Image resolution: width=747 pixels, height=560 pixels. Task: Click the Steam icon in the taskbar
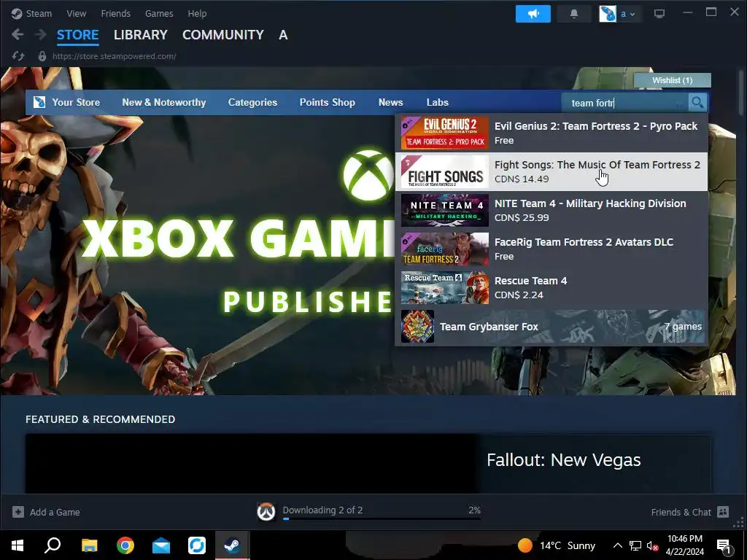pos(232,545)
